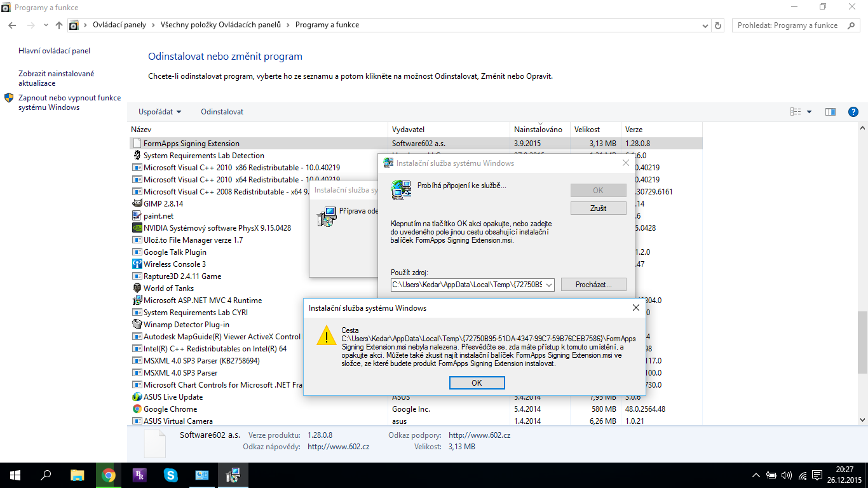Click OK in the warning dialog
Image resolution: width=868 pixels, height=488 pixels.
point(477,383)
